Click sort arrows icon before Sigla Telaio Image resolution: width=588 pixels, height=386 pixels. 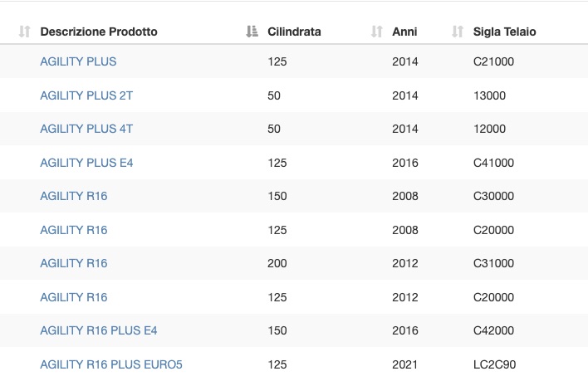pyautogui.click(x=458, y=32)
